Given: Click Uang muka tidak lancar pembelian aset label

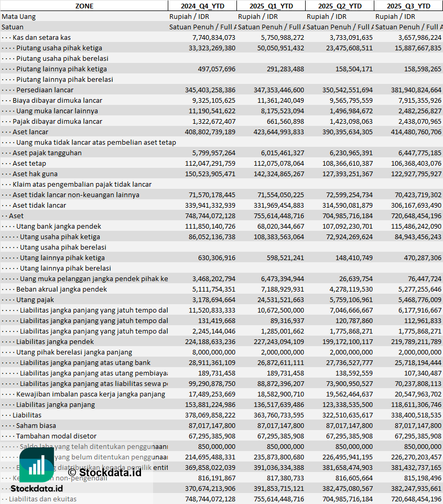Looking at the screenshot, I should click(96, 143).
